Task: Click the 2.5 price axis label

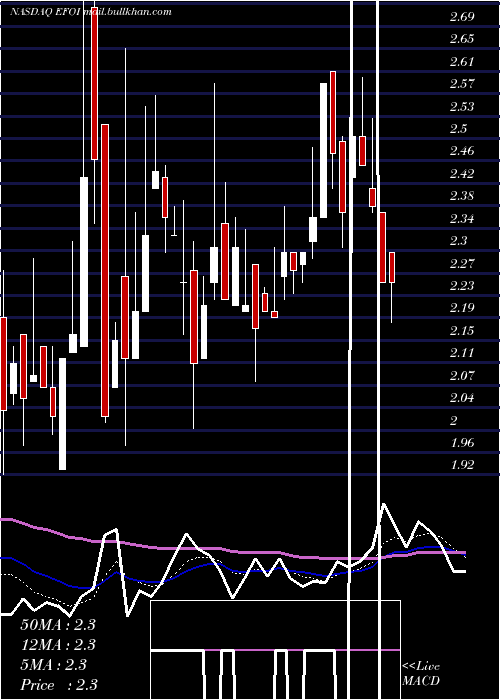Action: (x=458, y=129)
